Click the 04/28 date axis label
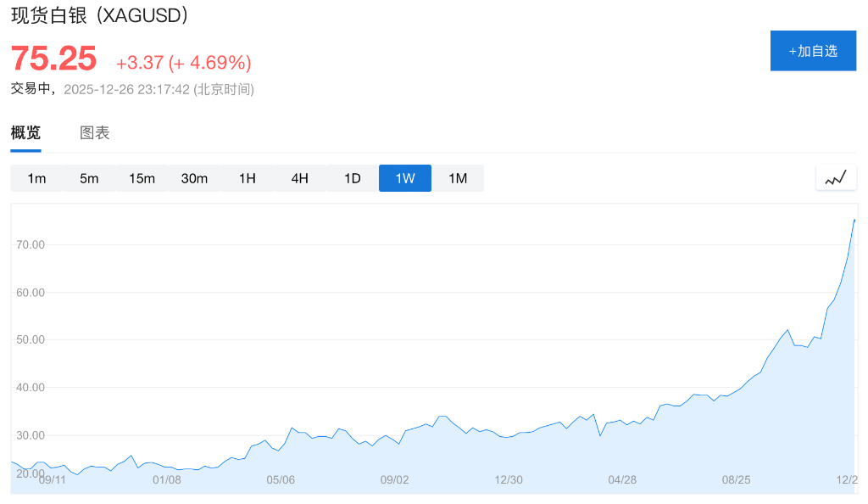The height and width of the screenshot is (504, 868). coord(622,479)
